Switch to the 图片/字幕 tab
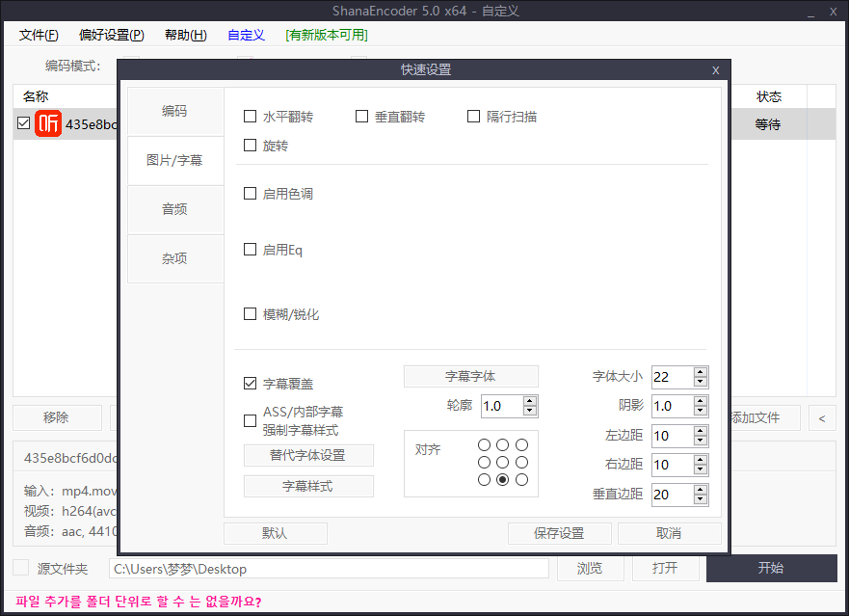 175,160
